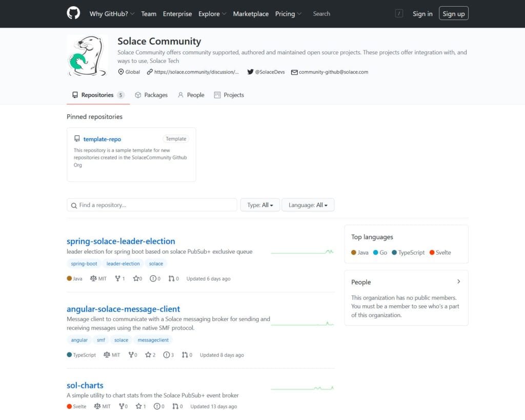Viewport: 525px width, 420px height.
Task: Select the messageclient topic tag
Action: [x=153, y=340]
